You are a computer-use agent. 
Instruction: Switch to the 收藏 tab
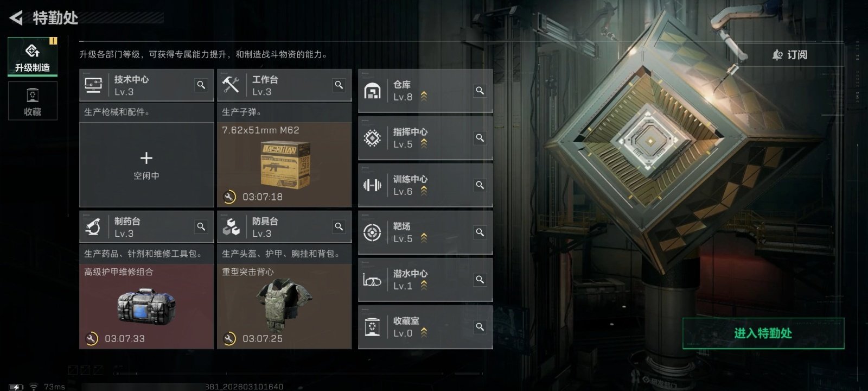(33, 101)
